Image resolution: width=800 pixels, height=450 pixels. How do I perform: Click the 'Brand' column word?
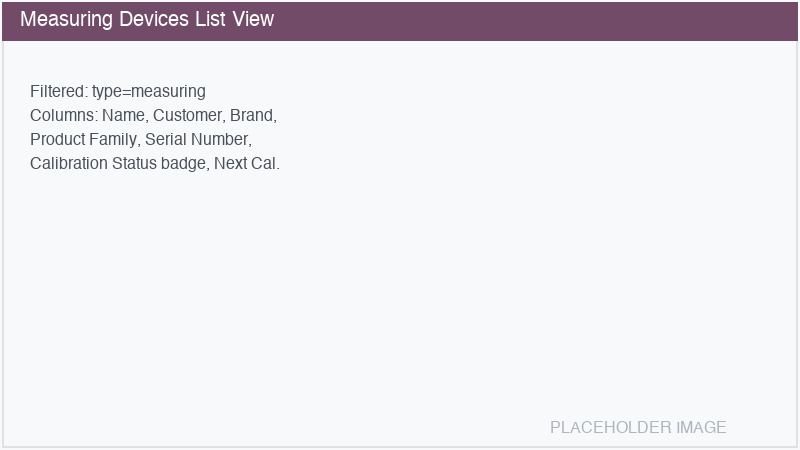click(x=252, y=116)
